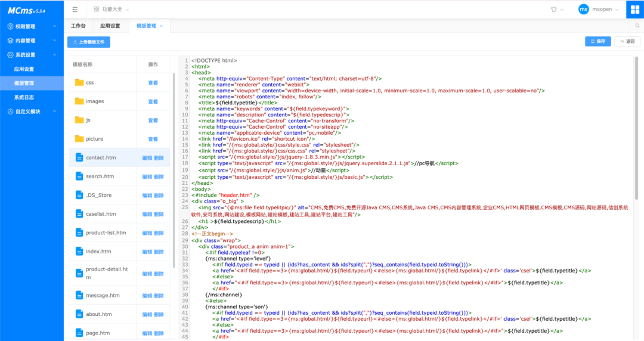Click the about.htm file icon

(79, 314)
